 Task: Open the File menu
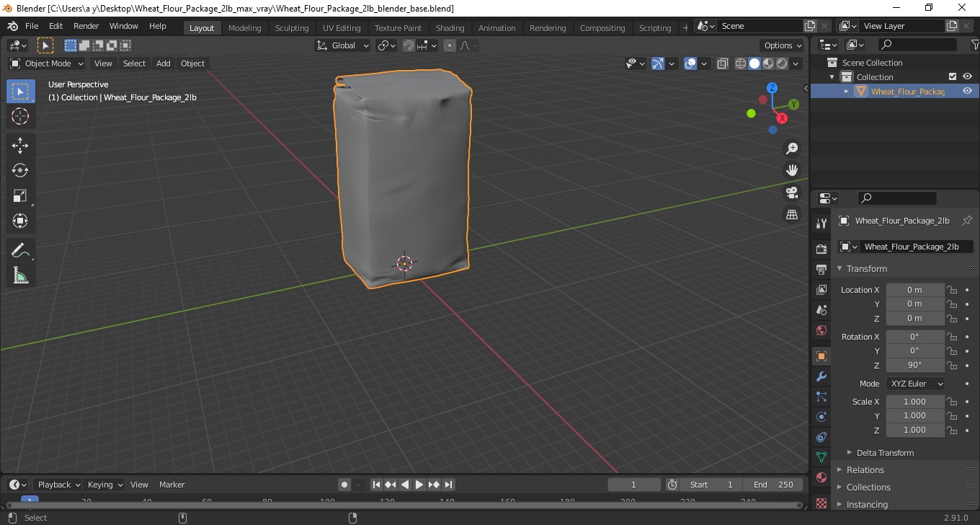click(32, 26)
